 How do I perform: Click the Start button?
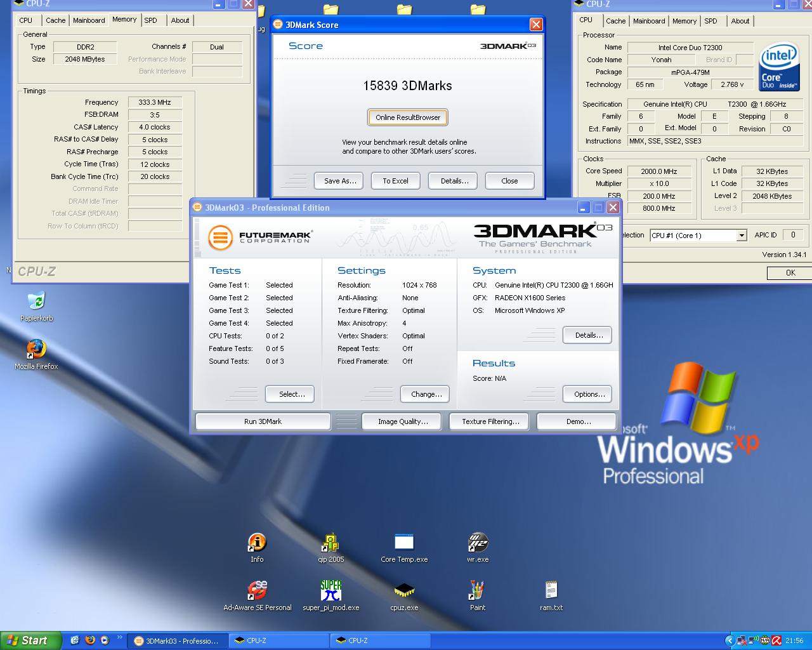pyautogui.click(x=30, y=640)
